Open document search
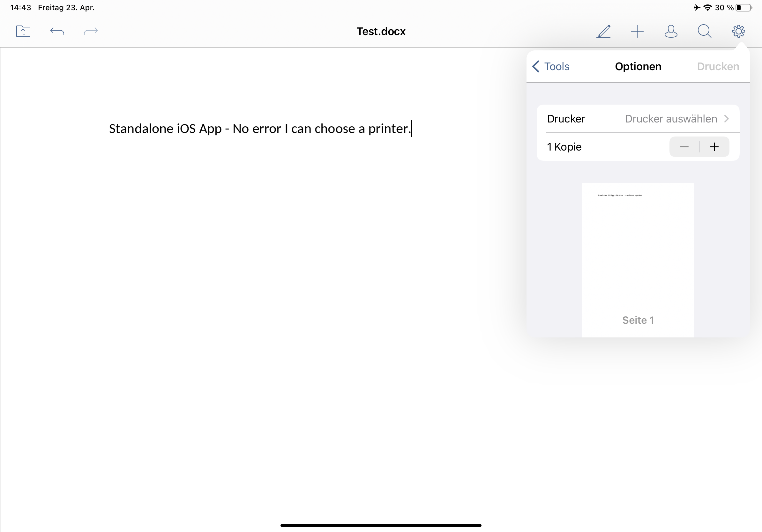 (x=705, y=31)
